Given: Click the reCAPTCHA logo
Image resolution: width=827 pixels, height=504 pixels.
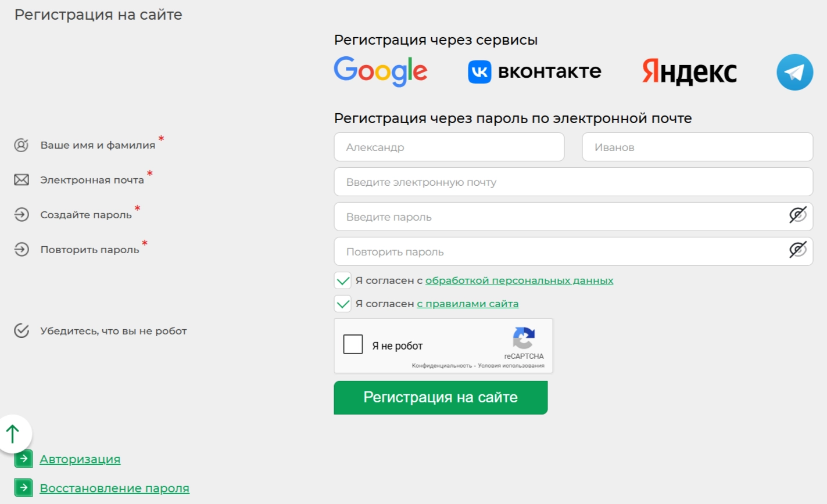Looking at the screenshot, I should [x=524, y=339].
